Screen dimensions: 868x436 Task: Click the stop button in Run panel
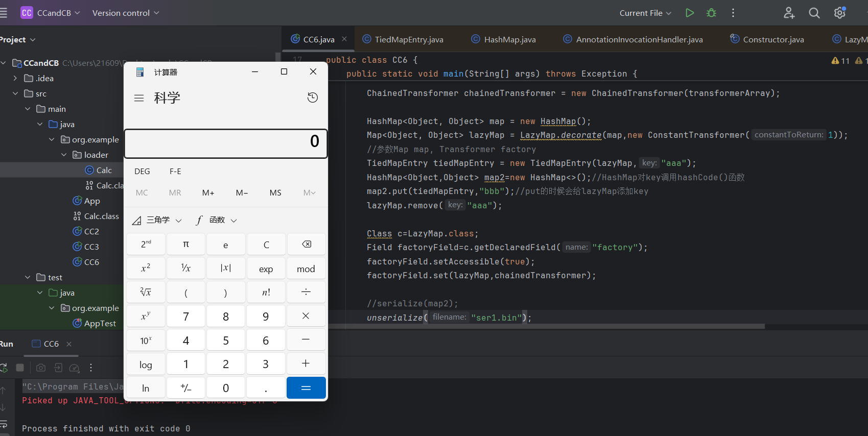pyautogui.click(x=20, y=368)
